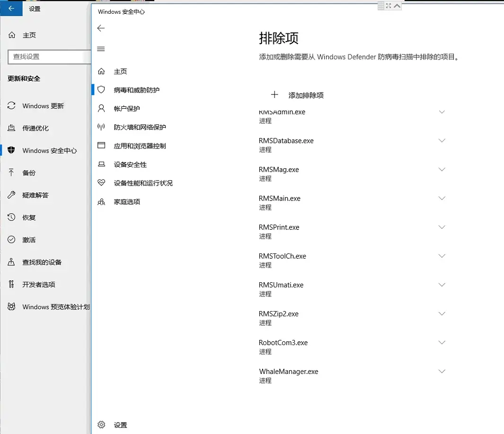Open 设备性能和运行状况 section

143,183
